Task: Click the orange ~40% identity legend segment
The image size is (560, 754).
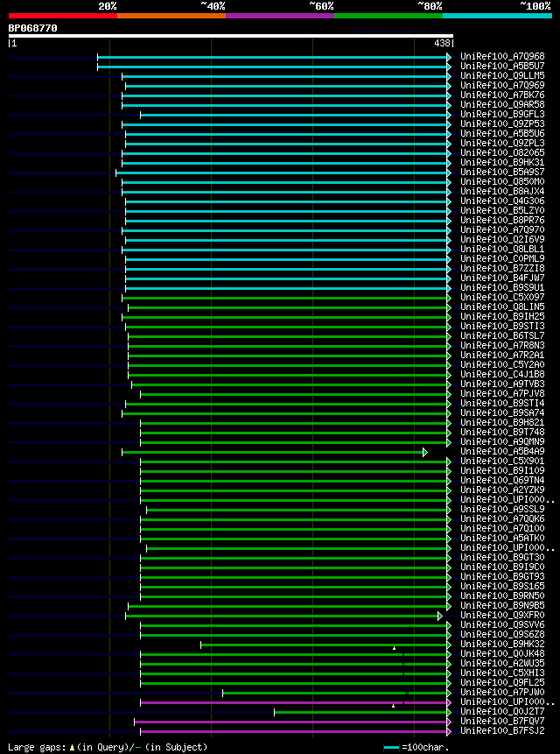Action: (x=171, y=16)
